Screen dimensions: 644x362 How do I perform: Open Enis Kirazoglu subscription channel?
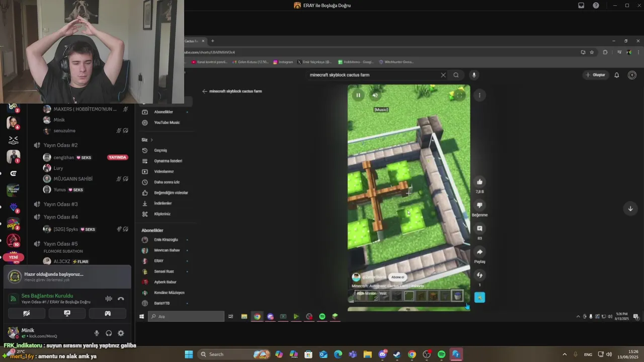(166, 240)
